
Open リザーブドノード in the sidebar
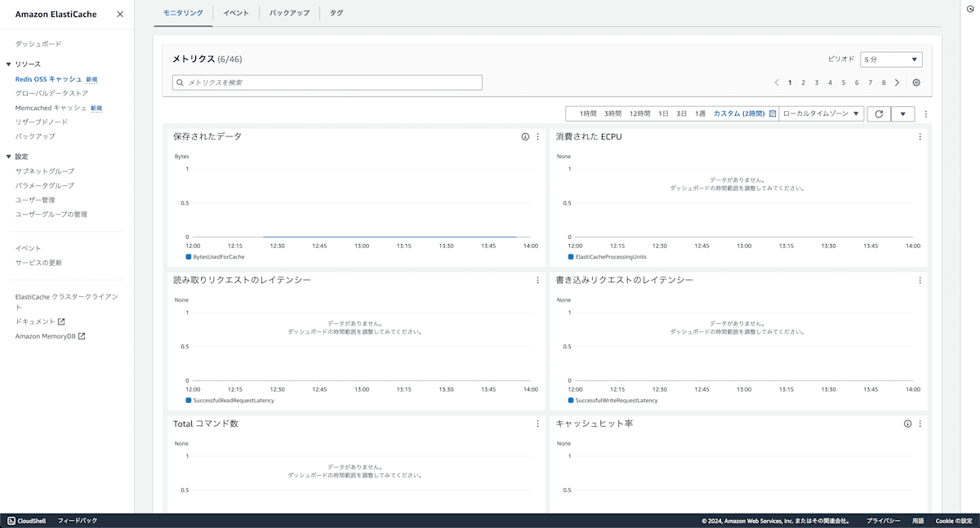pos(42,122)
